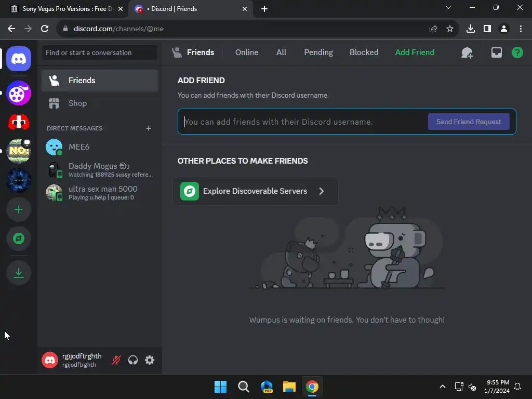The image size is (532, 399).
Task: Click the Add Friend tab
Action: [415, 52]
